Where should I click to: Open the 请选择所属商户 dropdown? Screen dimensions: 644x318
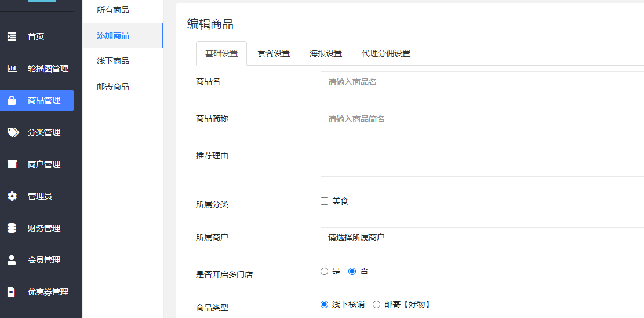(x=482, y=237)
